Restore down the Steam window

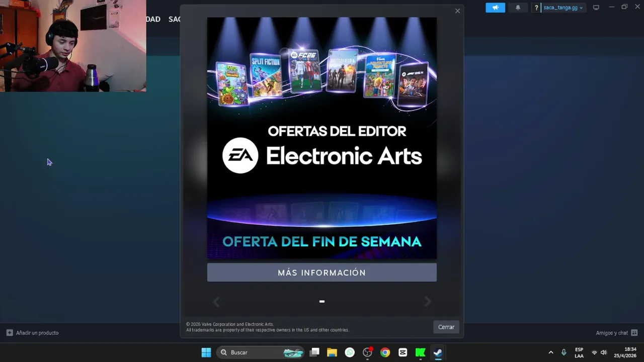coord(624,7)
